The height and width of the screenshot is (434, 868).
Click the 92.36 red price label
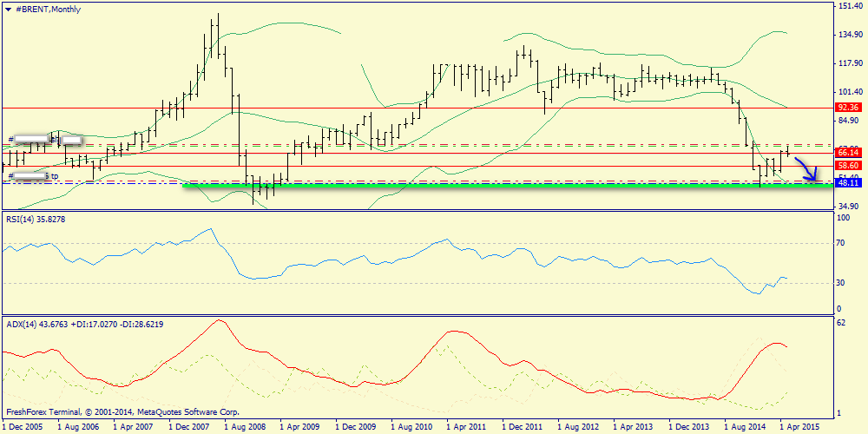pyautogui.click(x=847, y=108)
